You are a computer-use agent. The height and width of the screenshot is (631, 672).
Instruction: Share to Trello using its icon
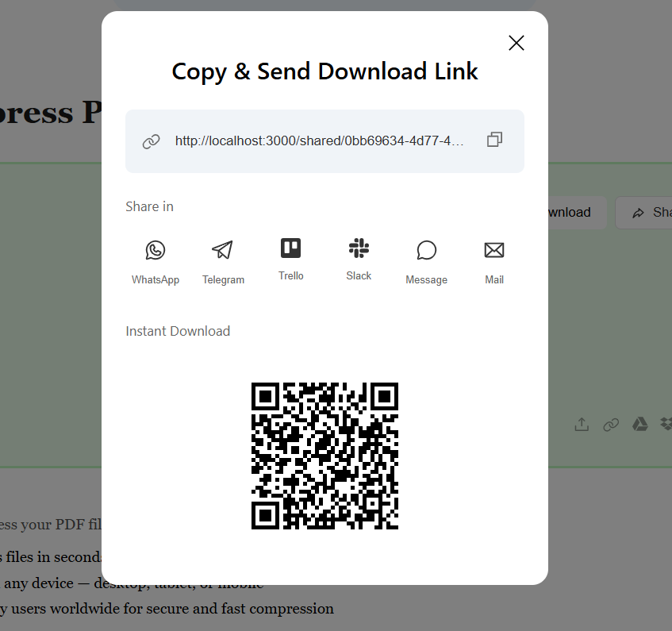pos(291,248)
